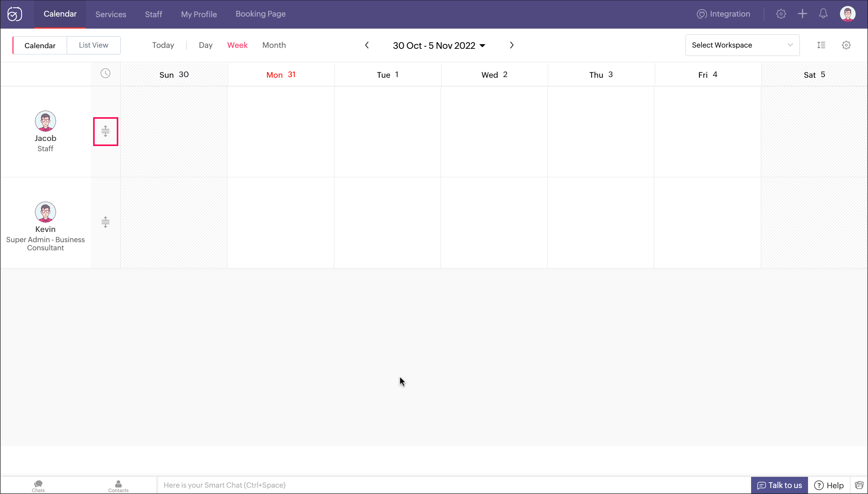The image size is (868, 494).
Task: Open the notifications bell
Action: (x=823, y=14)
